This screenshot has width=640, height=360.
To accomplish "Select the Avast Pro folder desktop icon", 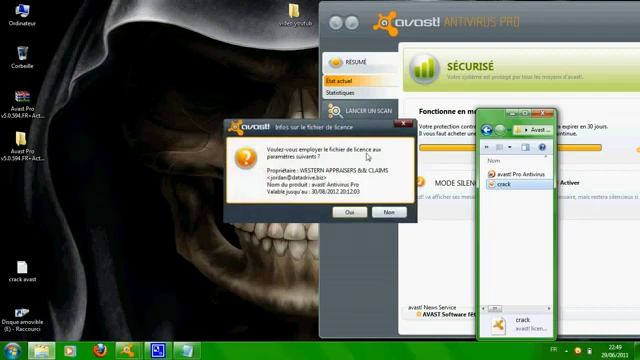I will pos(22,146).
